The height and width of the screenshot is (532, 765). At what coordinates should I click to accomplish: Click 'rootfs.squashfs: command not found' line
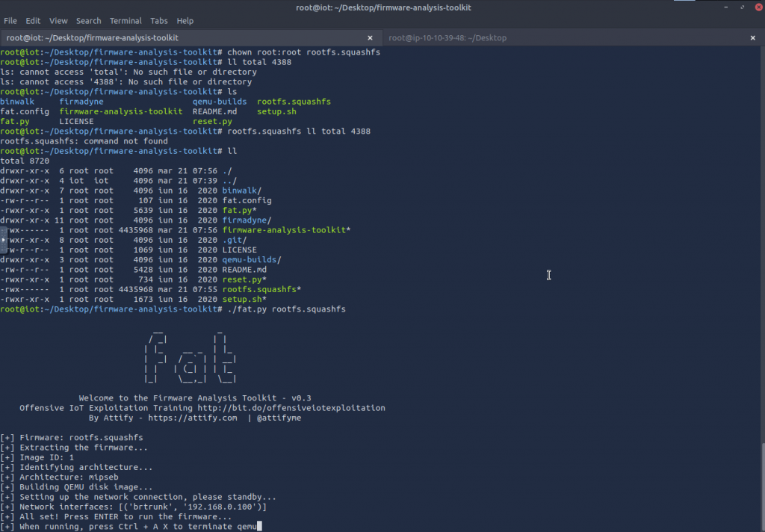click(84, 141)
